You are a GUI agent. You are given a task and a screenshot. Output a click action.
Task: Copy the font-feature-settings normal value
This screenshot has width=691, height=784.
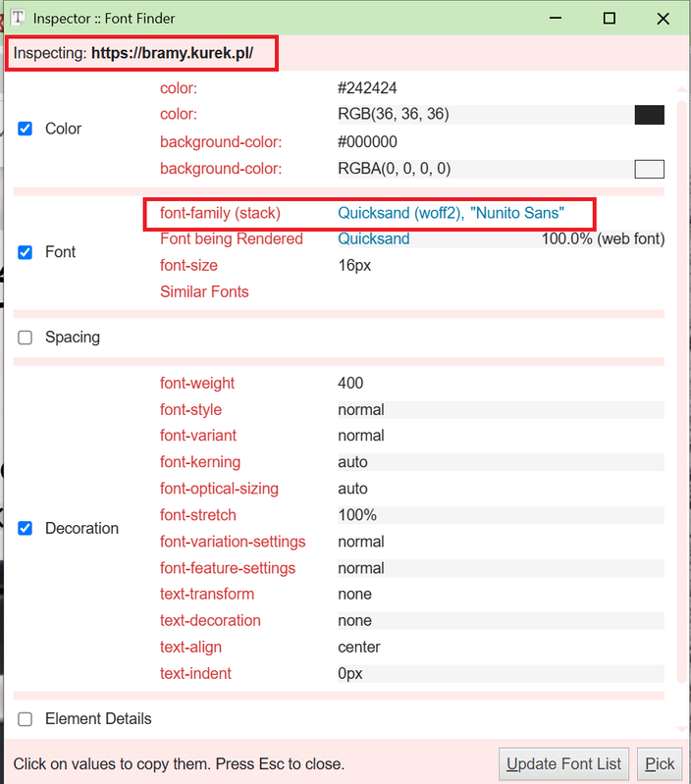pos(361,568)
